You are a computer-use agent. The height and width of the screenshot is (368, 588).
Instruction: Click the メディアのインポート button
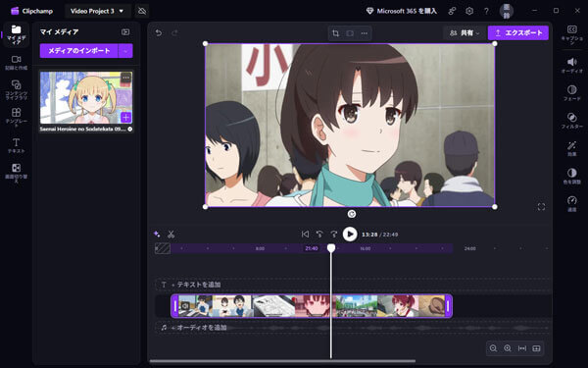(x=79, y=51)
